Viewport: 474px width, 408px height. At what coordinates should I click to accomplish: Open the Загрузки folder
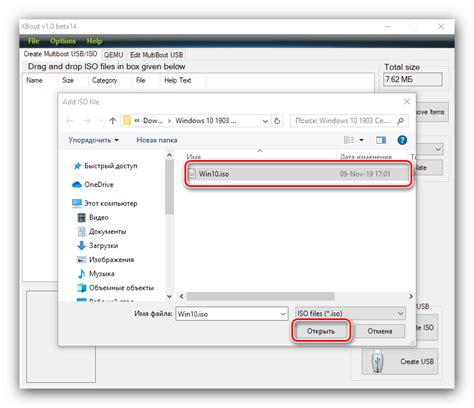click(x=98, y=246)
